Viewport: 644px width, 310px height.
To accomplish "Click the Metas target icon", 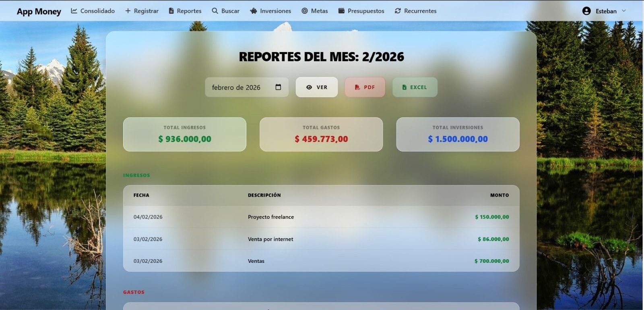I will coord(305,11).
